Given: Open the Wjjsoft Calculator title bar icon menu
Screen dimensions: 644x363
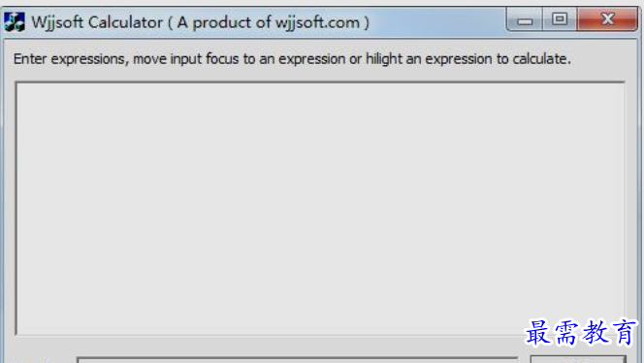Looking at the screenshot, I should pos(15,21).
